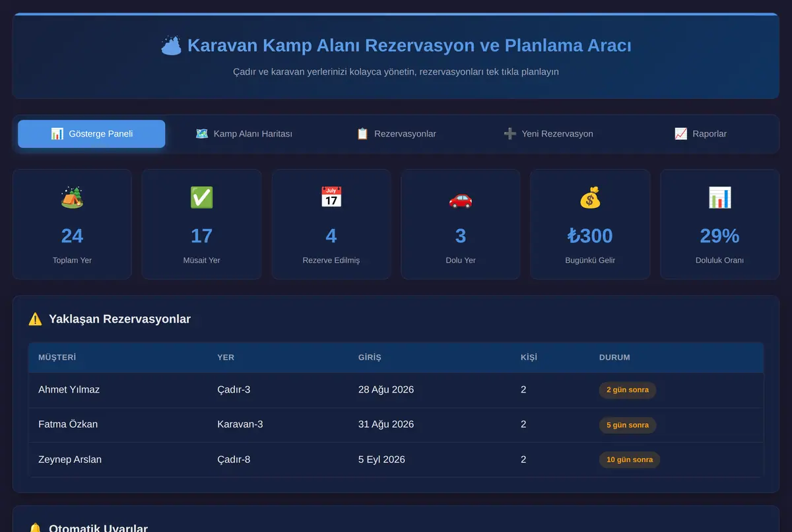Image resolution: width=792 pixels, height=532 pixels.
Task: Click the KİŞİ column header
Action: (x=529, y=358)
